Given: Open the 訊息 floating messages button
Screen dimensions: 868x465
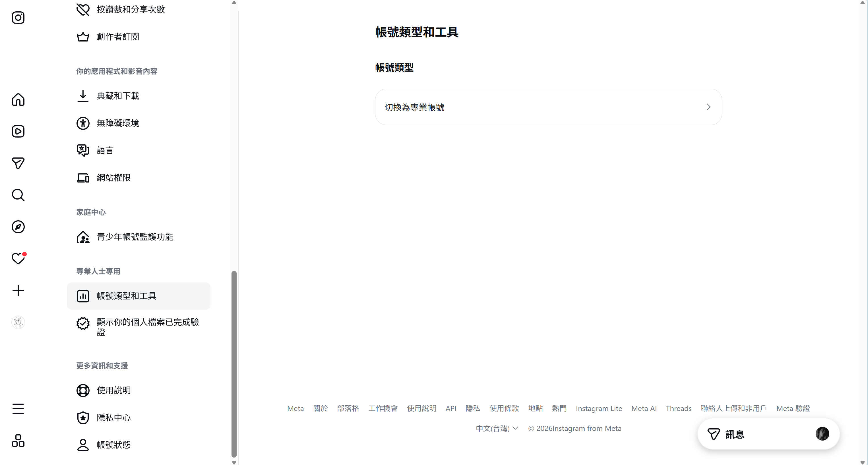Looking at the screenshot, I should (768, 434).
